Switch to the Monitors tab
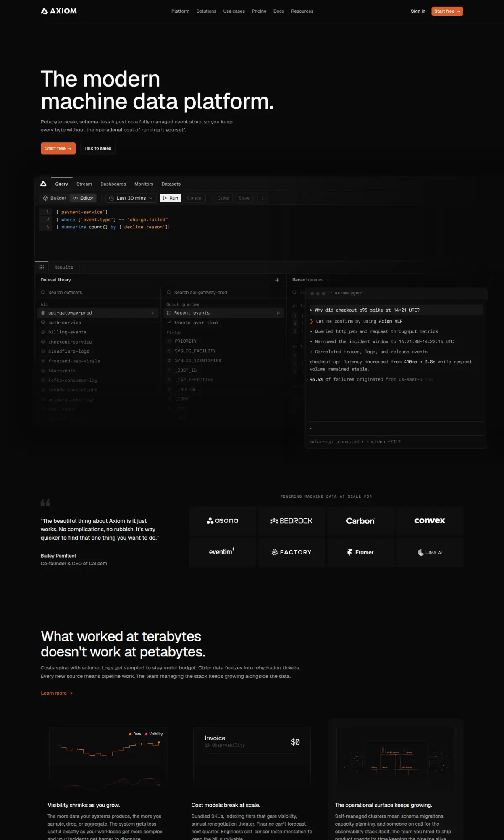504x840 pixels. click(x=144, y=184)
